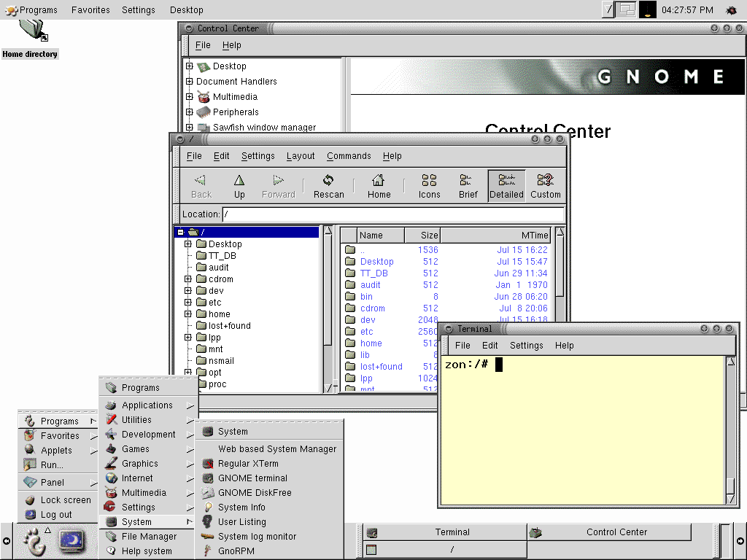
Task: Toggle the Detailed view button
Action: pyautogui.click(x=506, y=186)
